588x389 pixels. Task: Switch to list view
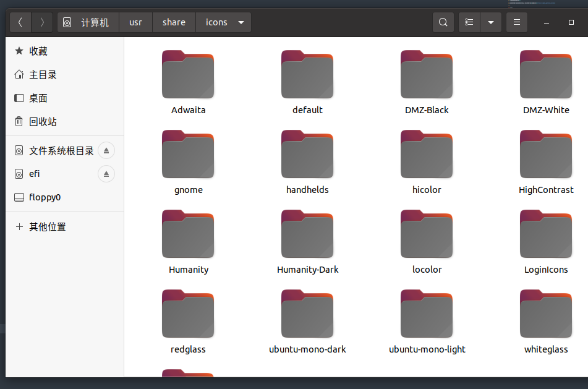click(x=469, y=22)
